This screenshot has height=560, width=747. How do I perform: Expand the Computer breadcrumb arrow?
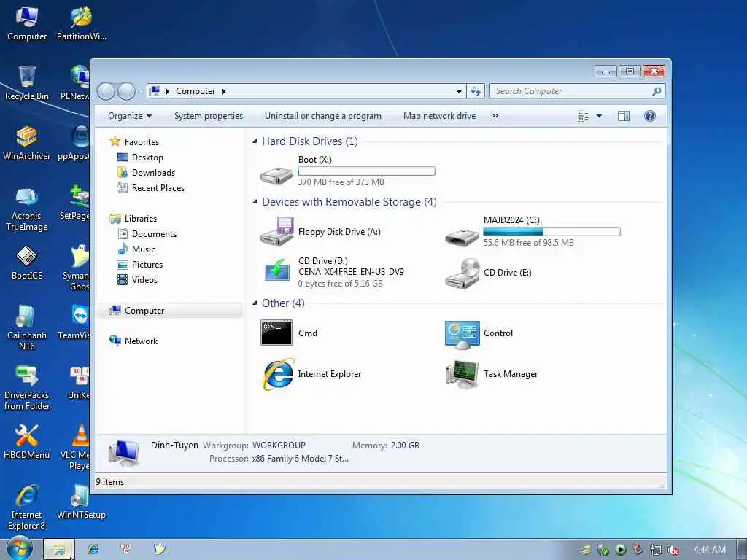(x=223, y=91)
